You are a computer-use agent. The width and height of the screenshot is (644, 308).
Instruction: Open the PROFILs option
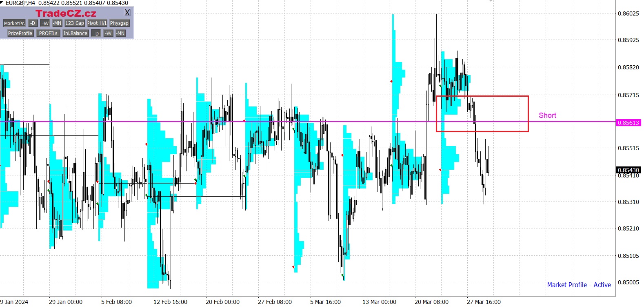pos(48,33)
